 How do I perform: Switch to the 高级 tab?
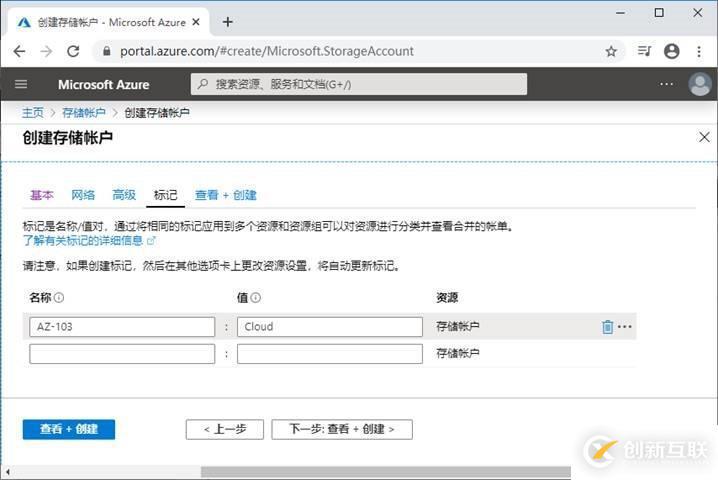124,195
